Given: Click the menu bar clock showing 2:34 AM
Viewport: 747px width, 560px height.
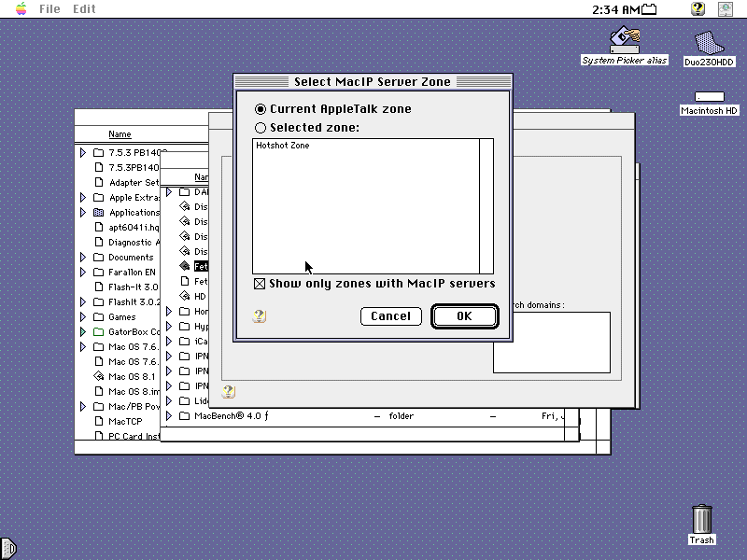Looking at the screenshot, I should (616, 9).
